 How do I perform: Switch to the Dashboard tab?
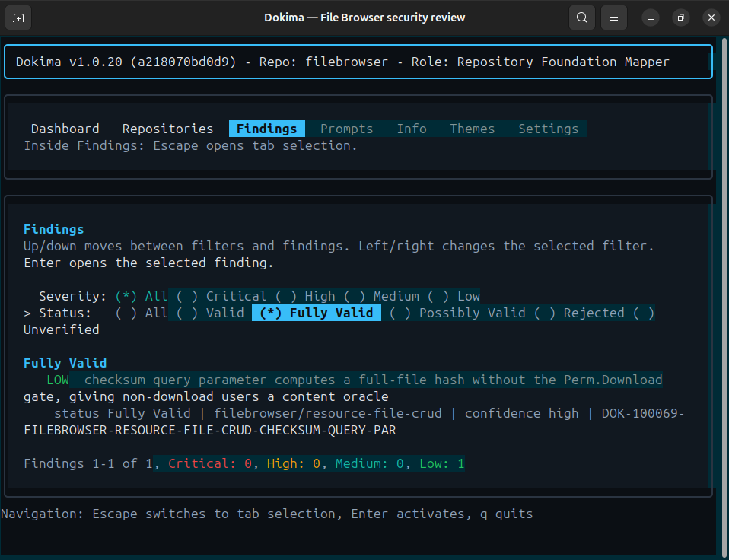point(65,129)
